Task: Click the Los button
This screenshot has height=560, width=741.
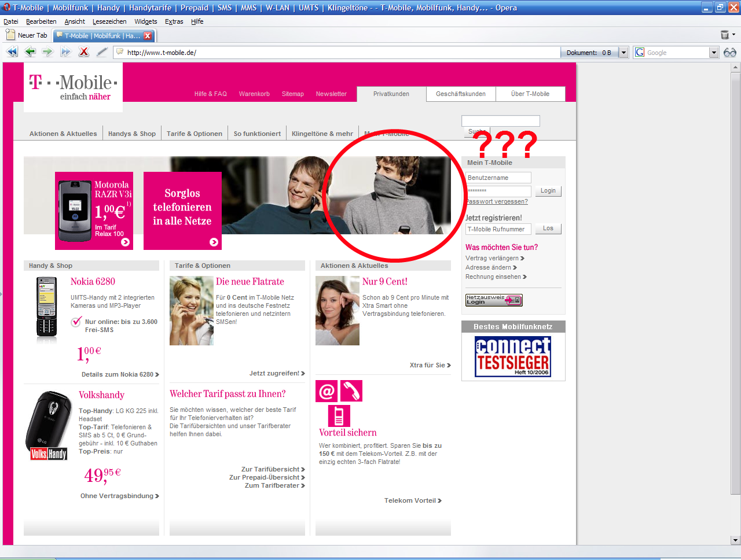Action: (x=548, y=229)
